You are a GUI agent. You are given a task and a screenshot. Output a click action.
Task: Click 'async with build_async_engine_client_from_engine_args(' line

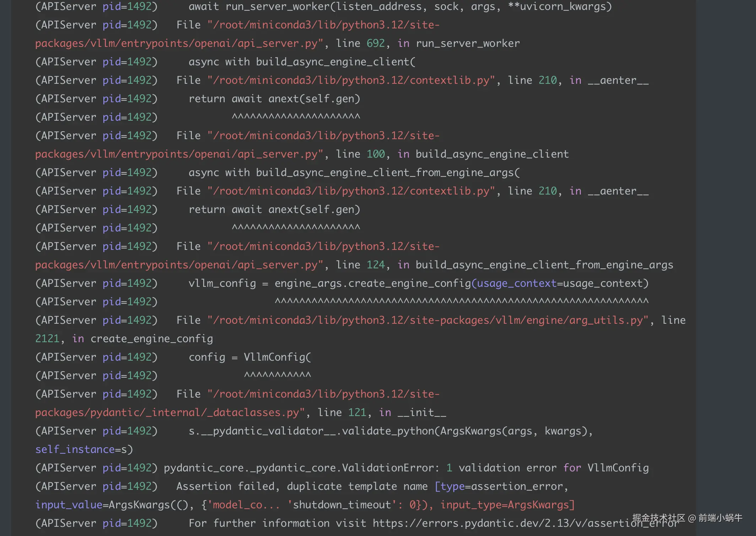point(354,173)
